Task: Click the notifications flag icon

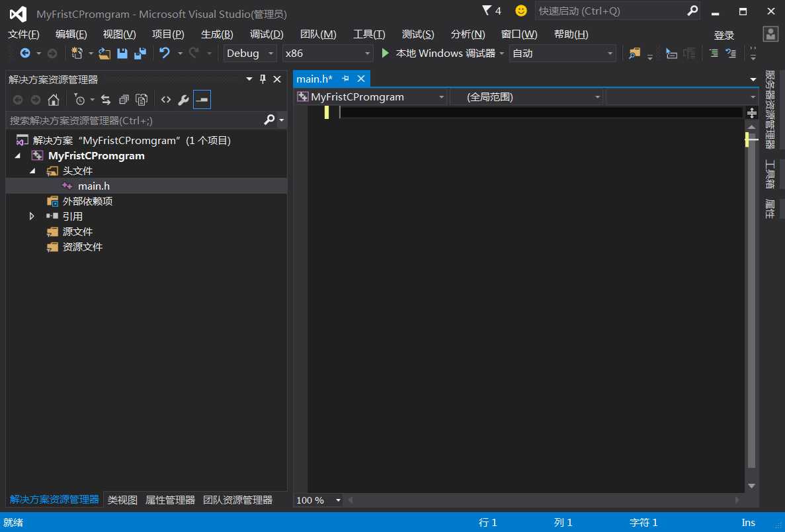Action: pos(486,11)
